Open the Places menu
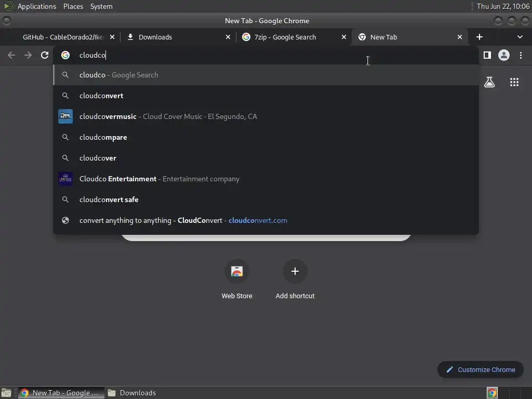532x399 pixels. click(73, 6)
